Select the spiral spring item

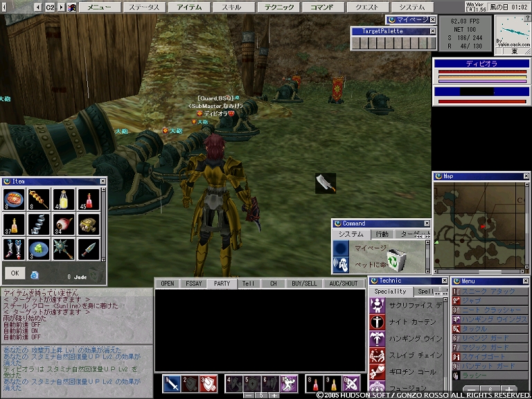[39, 224]
